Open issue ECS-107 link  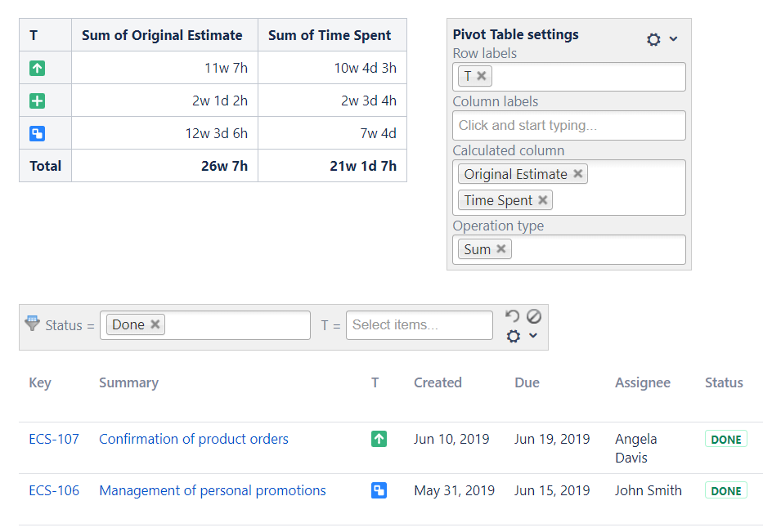point(54,439)
